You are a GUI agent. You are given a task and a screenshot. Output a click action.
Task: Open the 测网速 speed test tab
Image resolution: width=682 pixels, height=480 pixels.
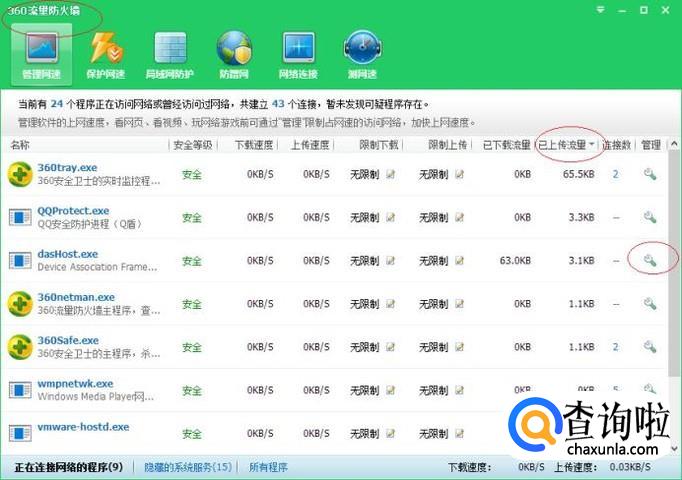362,55
